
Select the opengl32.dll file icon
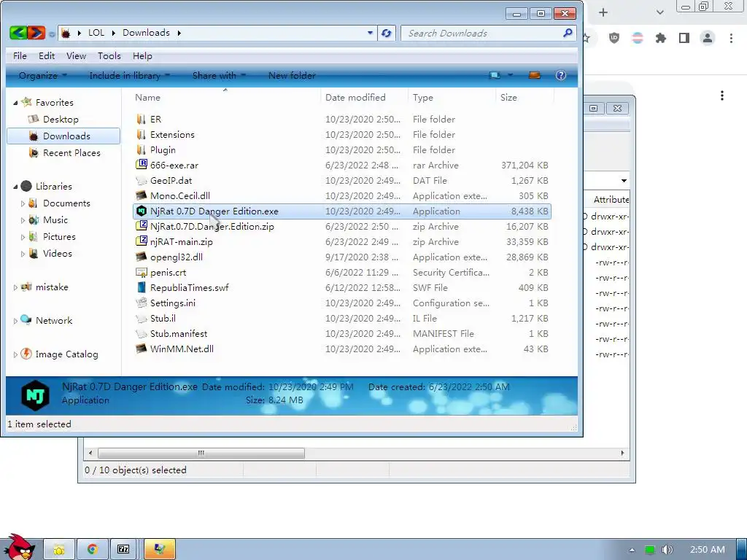click(142, 257)
